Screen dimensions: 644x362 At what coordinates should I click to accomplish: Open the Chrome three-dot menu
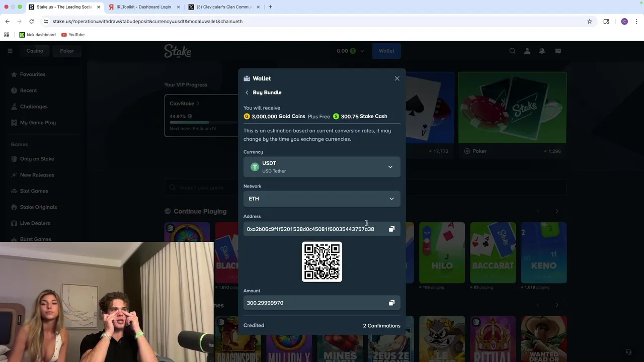(x=636, y=22)
